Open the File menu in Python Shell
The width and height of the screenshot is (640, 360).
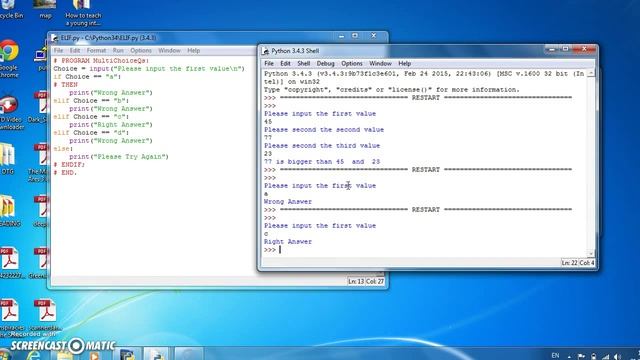click(269, 64)
